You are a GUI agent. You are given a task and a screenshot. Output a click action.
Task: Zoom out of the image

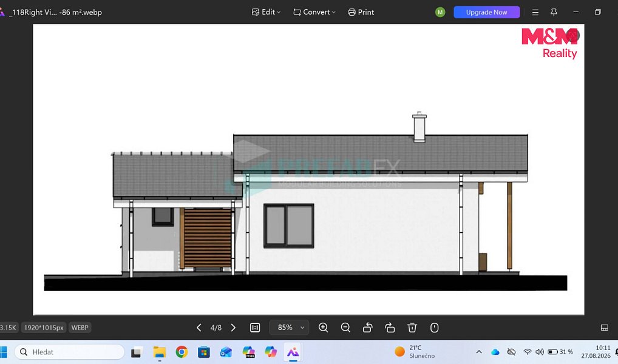tap(345, 328)
